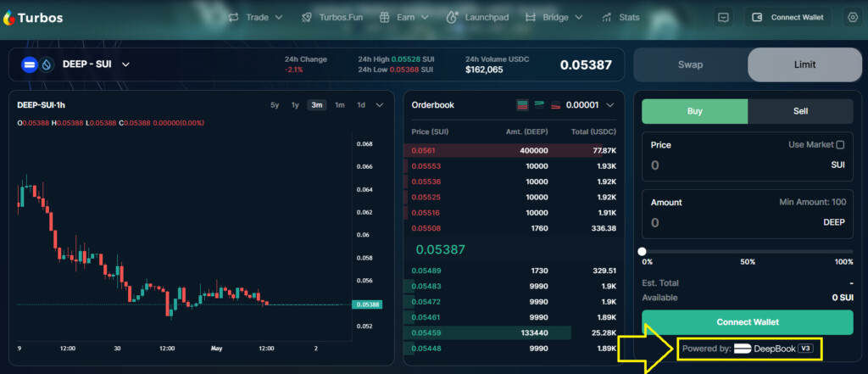
Task: Click the Turbos logo
Action: [33, 18]
